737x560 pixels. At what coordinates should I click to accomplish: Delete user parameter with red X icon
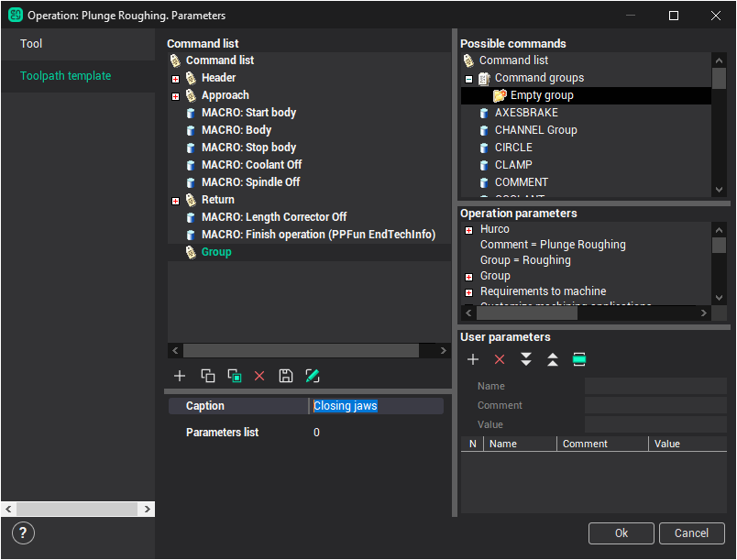point(500,360)
